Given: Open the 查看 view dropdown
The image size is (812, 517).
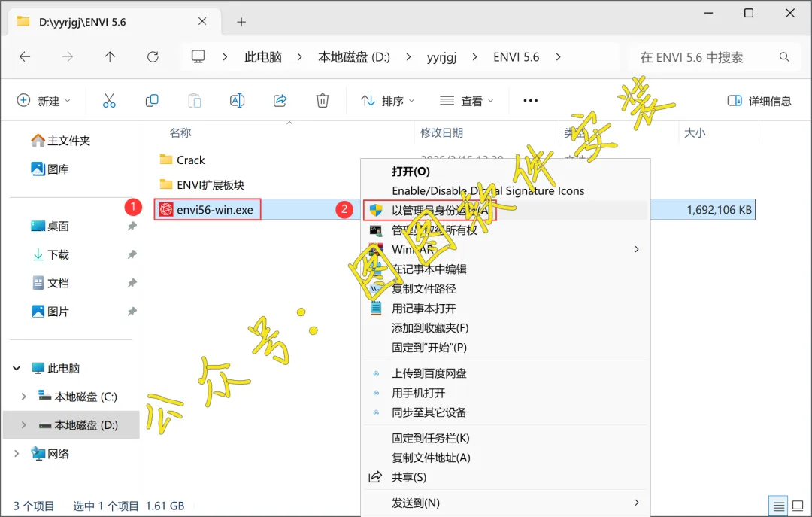Looking at the screenshot, I should point(467,101).
